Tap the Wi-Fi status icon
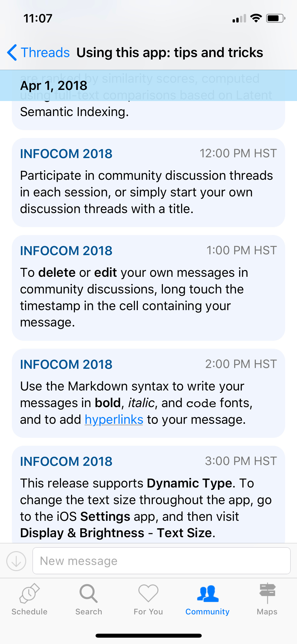This screenshot has width=297, height=644. click(256, 19)
